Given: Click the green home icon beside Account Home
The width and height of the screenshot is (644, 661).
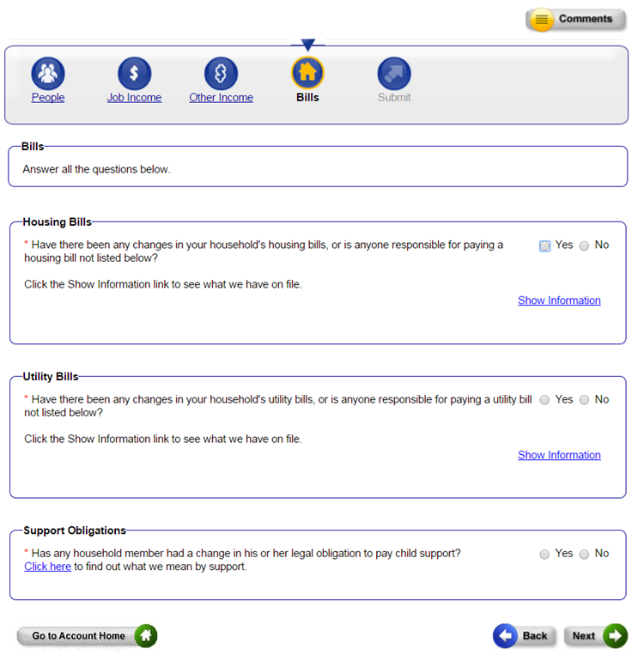Looking at the screenshot, I should pos(146,636).
